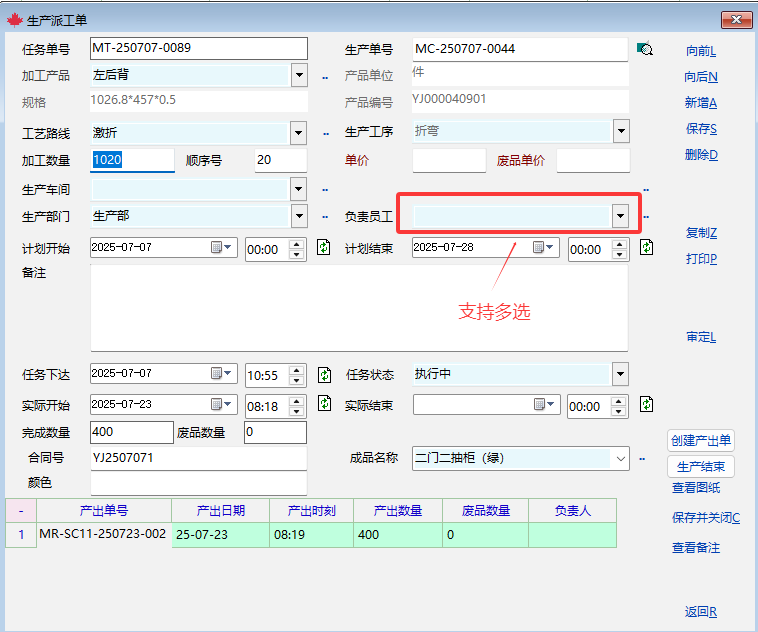Open the 计划结束 calendar picker
This screenshot has height=632, width=758.
click(545, 247)
